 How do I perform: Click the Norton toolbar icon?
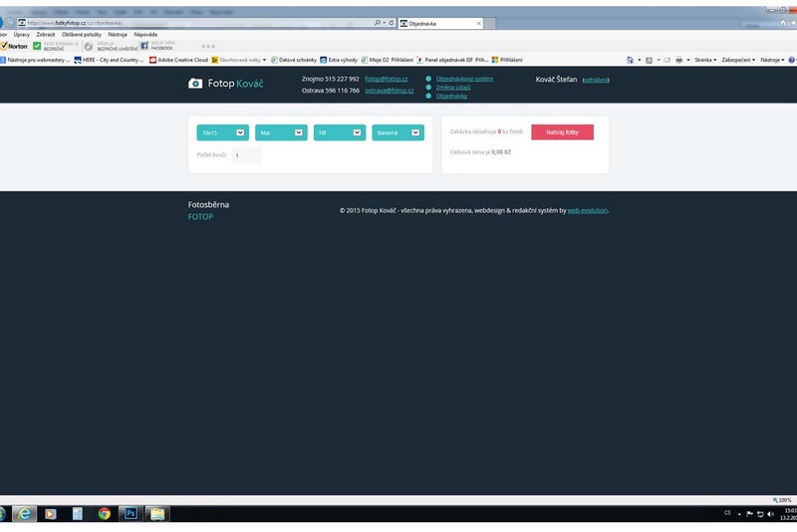(x=14, y=46)
